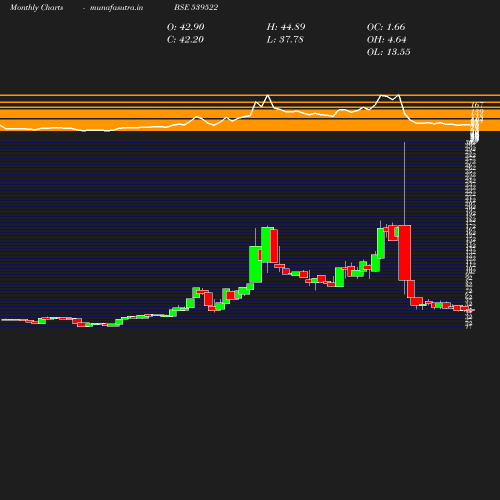Click the 'OH: 4.64' value
Image resolution: width=500 pixels, height=500 pixels.
click(x=387, y=40)
